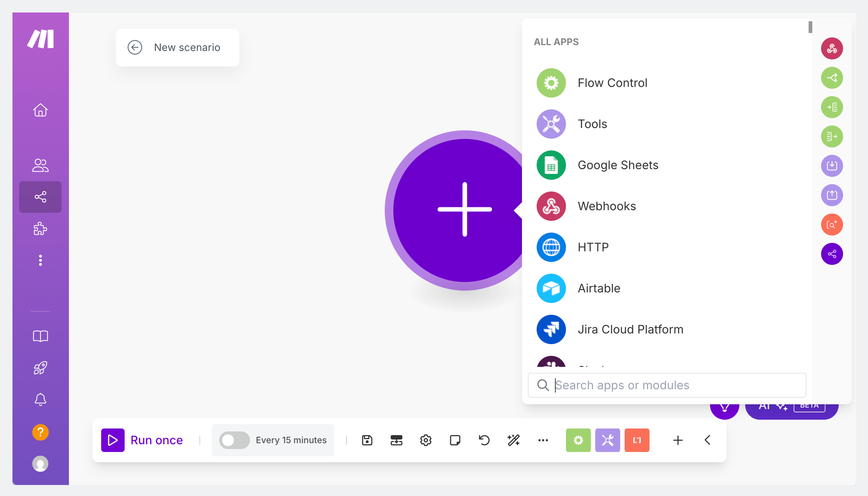Open the Team icon in the sidebar
The width and height of the screenshot is (868, 496).
pos(40,165)
